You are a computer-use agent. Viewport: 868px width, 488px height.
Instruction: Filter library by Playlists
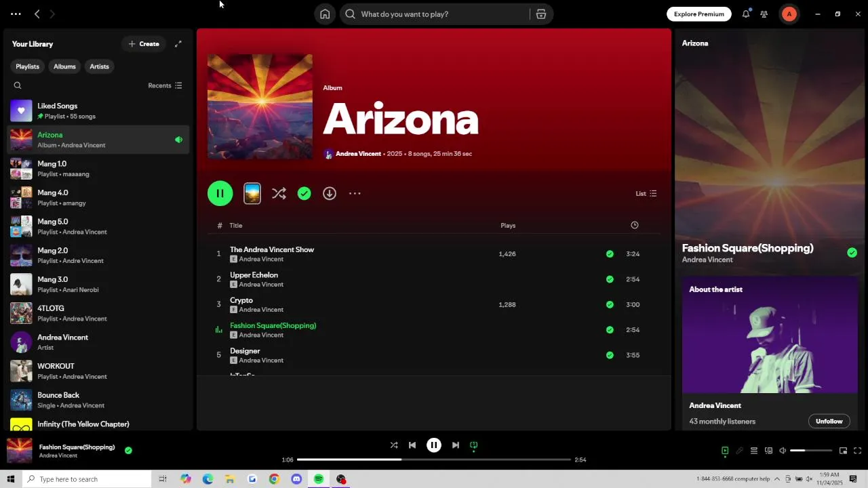pyautogui.click(x=28, y=66)
